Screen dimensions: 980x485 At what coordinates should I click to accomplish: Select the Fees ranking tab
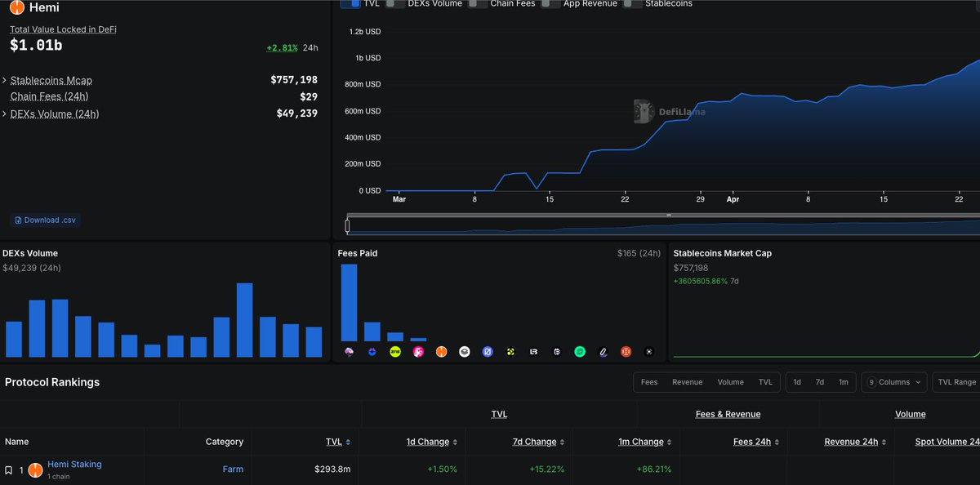tap(649, 382)
